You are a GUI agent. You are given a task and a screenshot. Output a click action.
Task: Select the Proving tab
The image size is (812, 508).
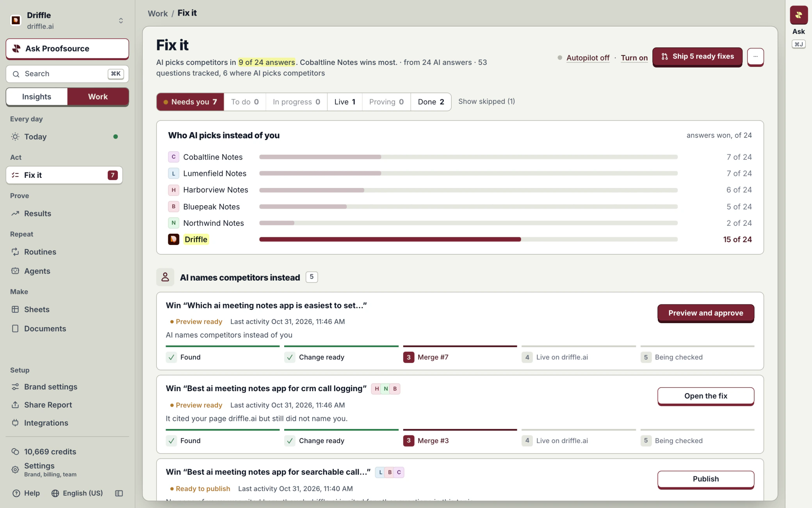tap(386, 102)
